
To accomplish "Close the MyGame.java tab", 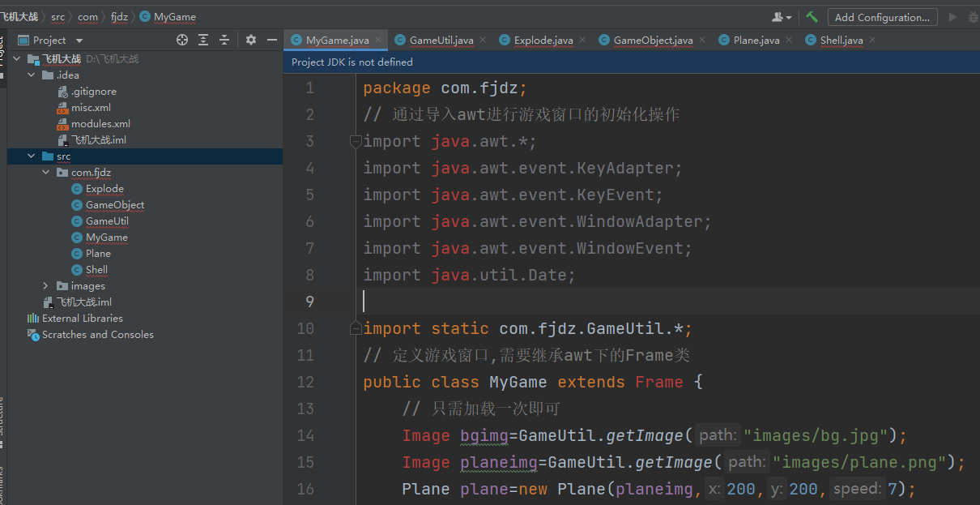I will (379, 40).
